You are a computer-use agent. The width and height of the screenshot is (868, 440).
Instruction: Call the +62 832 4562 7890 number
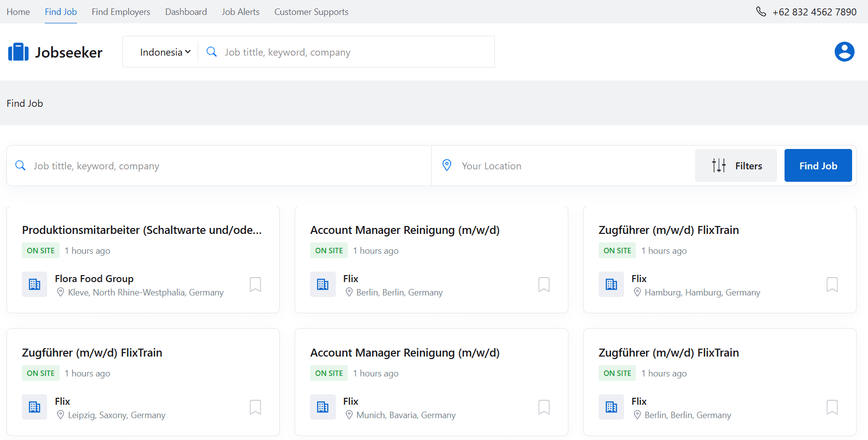[x=814, y=12]
